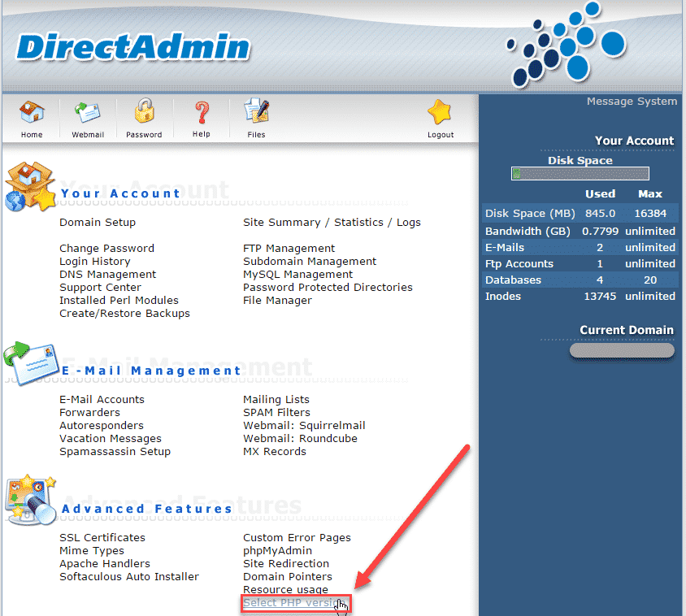Viewport: 686px width, 616px height.
Task: Open Forwarders
Action: (89, 412)
